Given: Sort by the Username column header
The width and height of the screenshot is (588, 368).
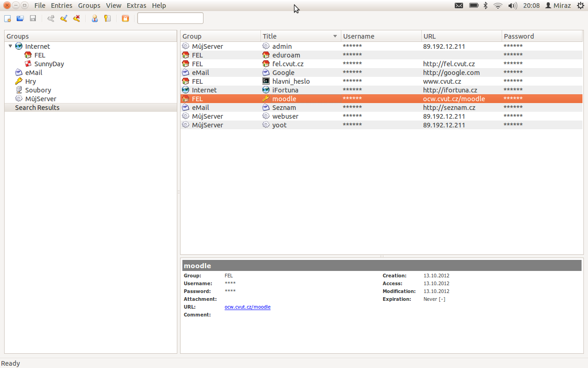Looking at the screenshot, I should point(381,36).
